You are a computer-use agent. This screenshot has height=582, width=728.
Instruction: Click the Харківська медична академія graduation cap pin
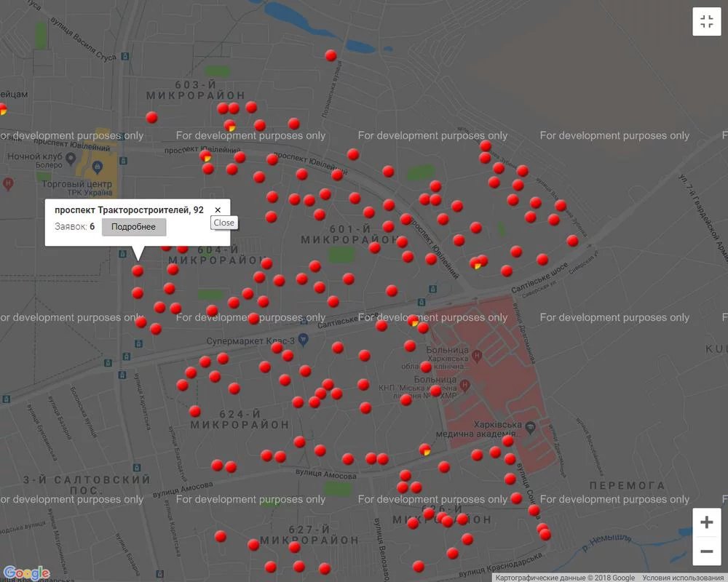(x=531, y=426)
